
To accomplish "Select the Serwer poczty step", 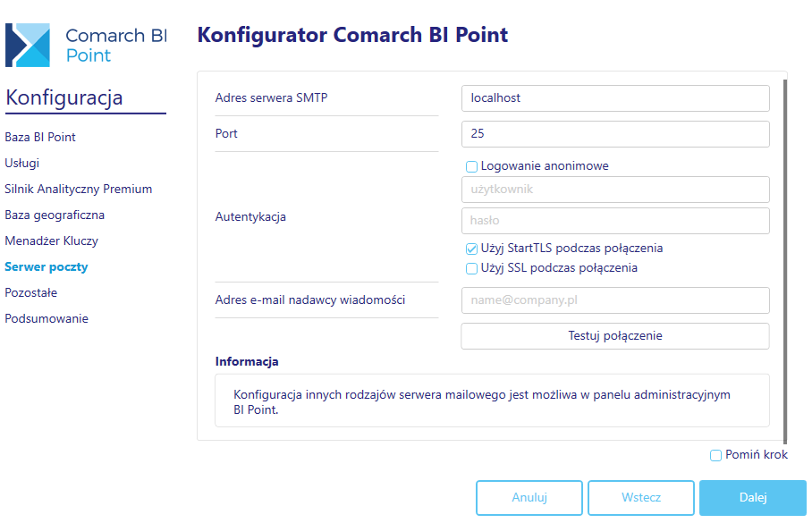I will tap(47, 266).
